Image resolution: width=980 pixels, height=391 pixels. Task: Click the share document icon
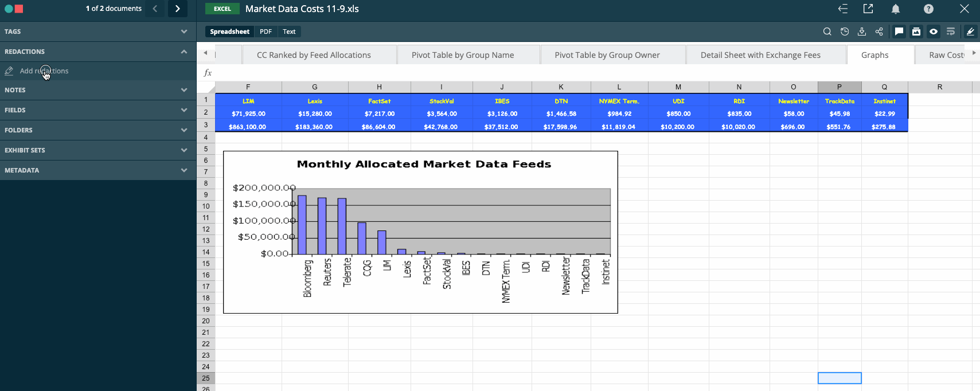coord(879,32)
